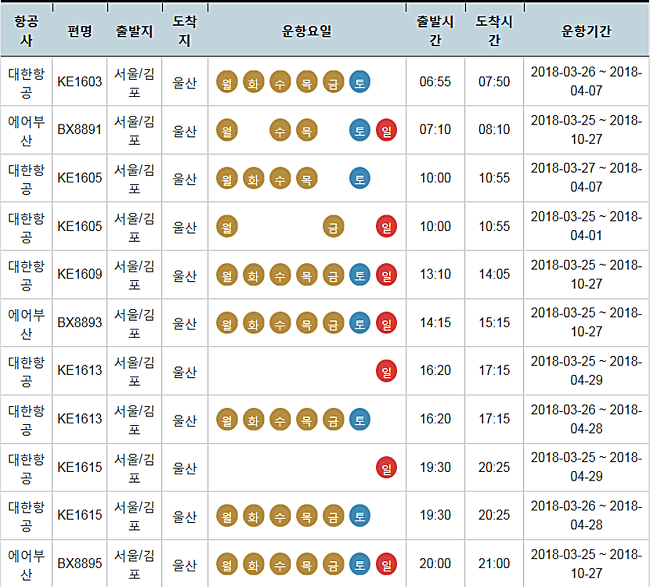The width and height of the screenshot is (650, 587).
Task: Click the 도착지 column header
Action: coord(184,31)
